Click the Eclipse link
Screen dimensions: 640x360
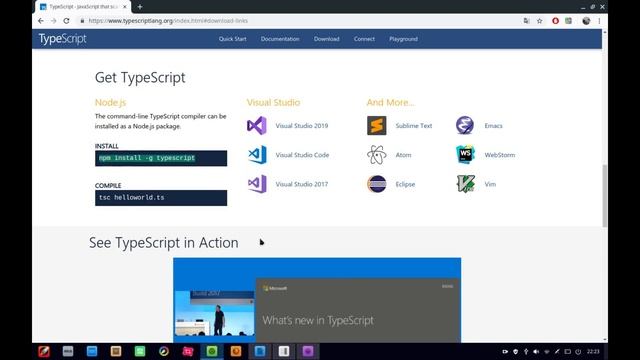point(405,184)
